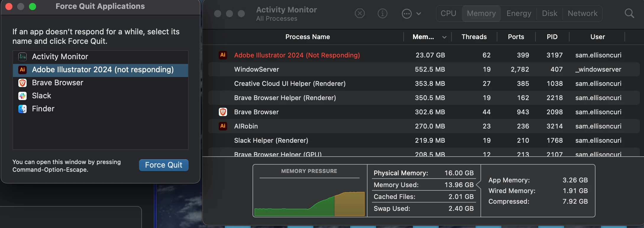
Task: Click Brave lion icon in Force Quit list
Action: click(x=22, y=83)
